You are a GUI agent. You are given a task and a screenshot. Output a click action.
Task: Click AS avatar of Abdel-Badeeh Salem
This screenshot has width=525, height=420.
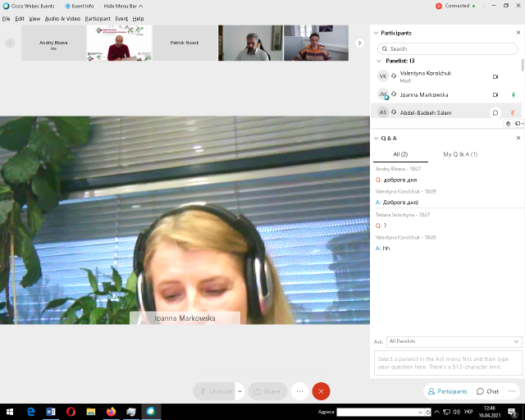click(383, 112)
